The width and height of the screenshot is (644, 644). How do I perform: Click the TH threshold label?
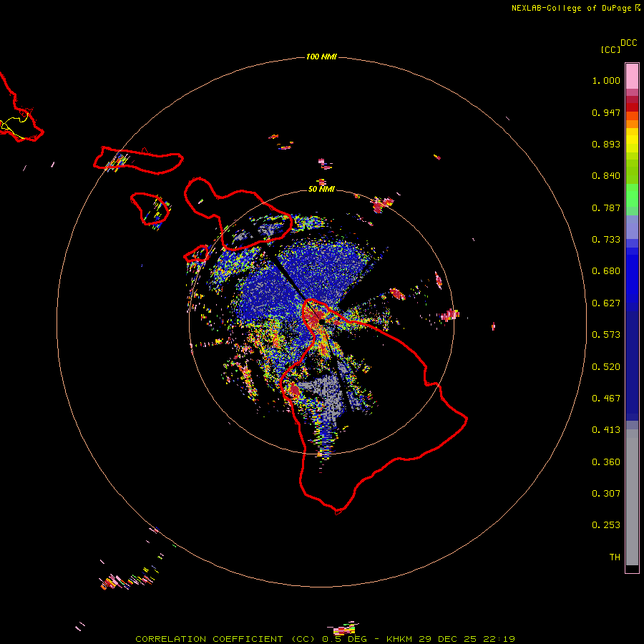(x=615, y=557)
